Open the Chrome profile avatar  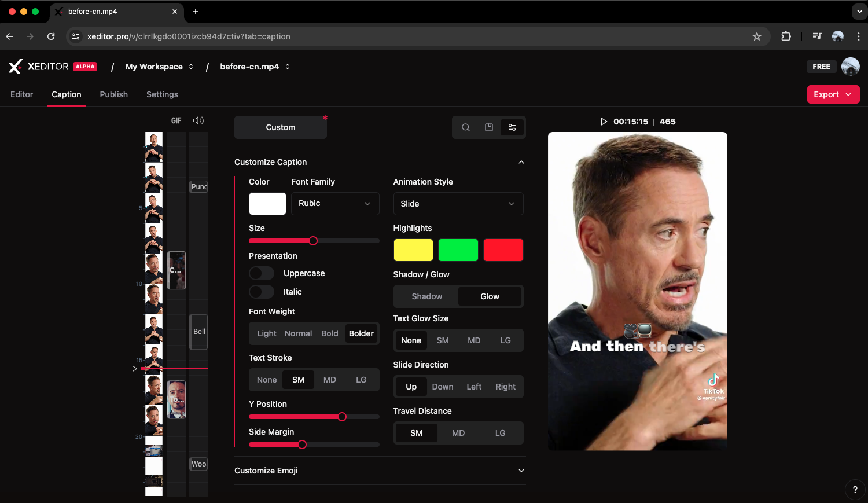click(837, 36)
